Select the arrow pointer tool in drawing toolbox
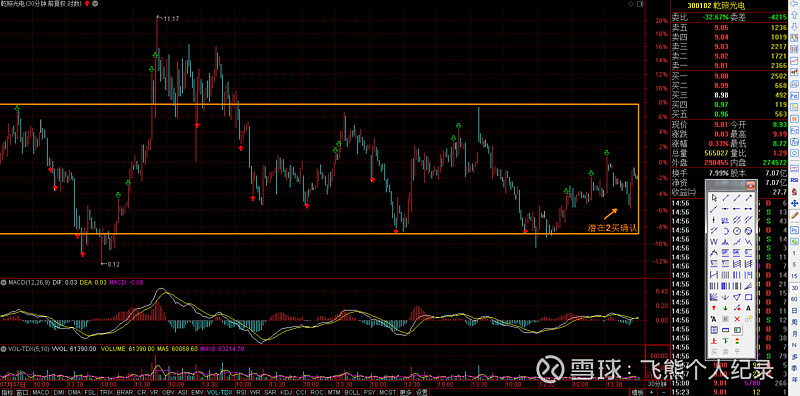The image size is (800, 396). pyautogui.click(x=714, y=197)
